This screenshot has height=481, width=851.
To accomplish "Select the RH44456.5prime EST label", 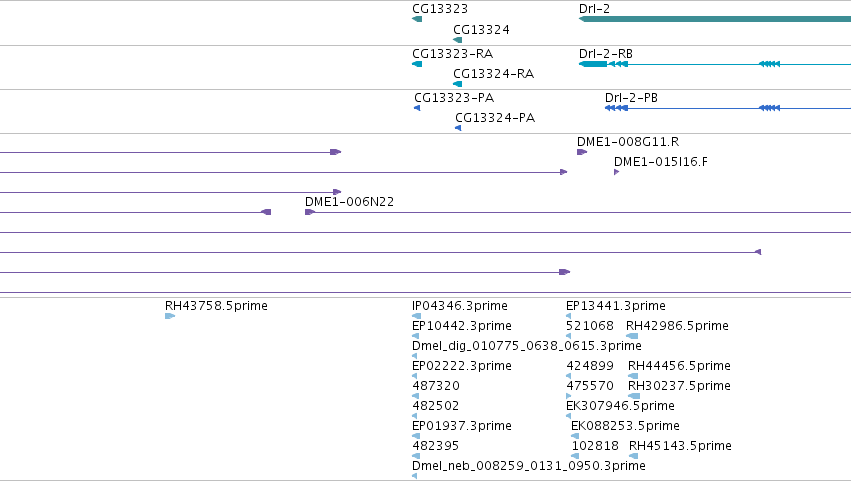I will [x=679, y=366].
